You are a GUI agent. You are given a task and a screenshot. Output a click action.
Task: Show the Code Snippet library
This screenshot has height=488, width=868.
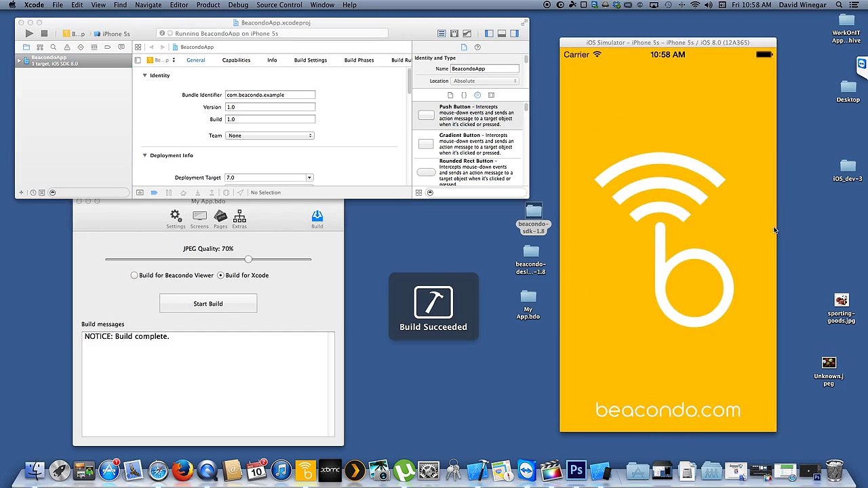click(x=464, y=96)
